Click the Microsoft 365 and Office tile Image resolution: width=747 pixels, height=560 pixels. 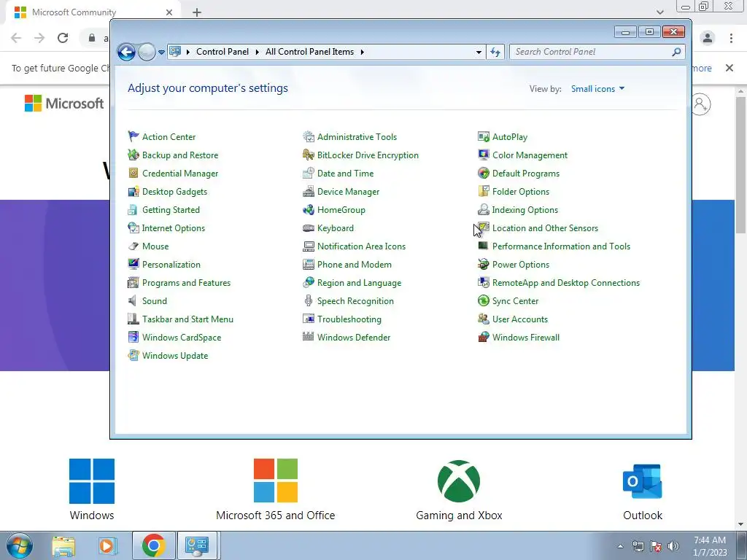(x=275, y=490)
